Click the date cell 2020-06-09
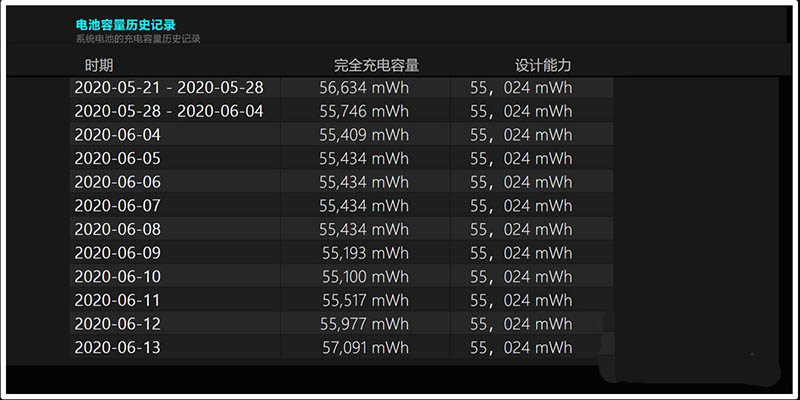Viewport: 800px width, 400px height. 117,253
